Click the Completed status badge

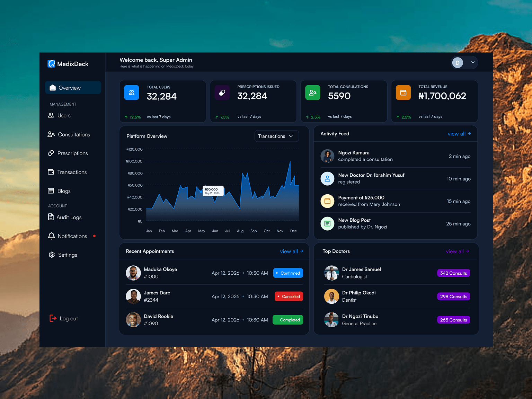click(x=288, y=320)
